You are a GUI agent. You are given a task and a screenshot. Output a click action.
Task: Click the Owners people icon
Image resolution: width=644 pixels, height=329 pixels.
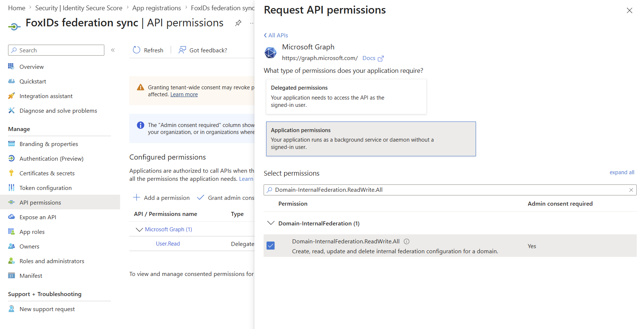[x=11, y=246]
